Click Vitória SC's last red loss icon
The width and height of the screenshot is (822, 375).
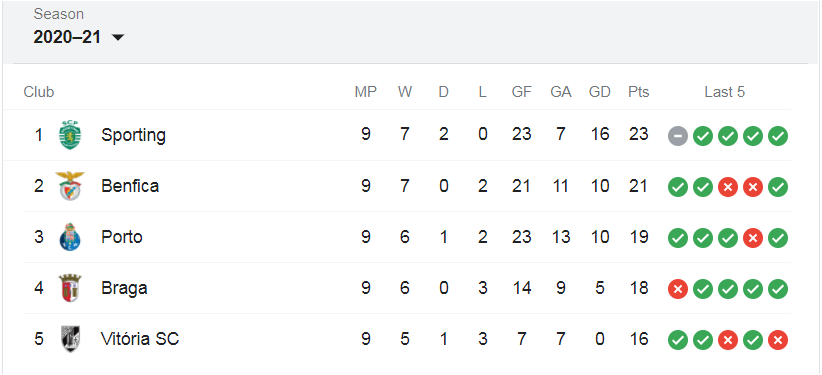[x=778, y=340]
